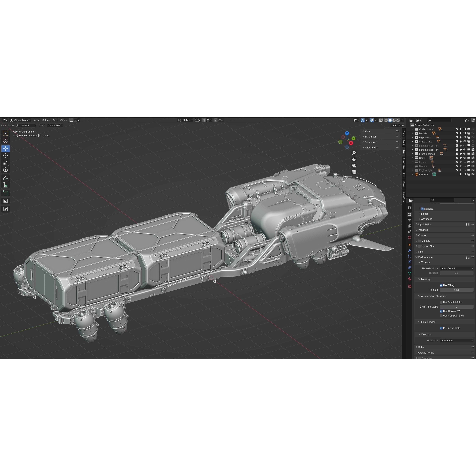Open the Add menu in the header

54,120
